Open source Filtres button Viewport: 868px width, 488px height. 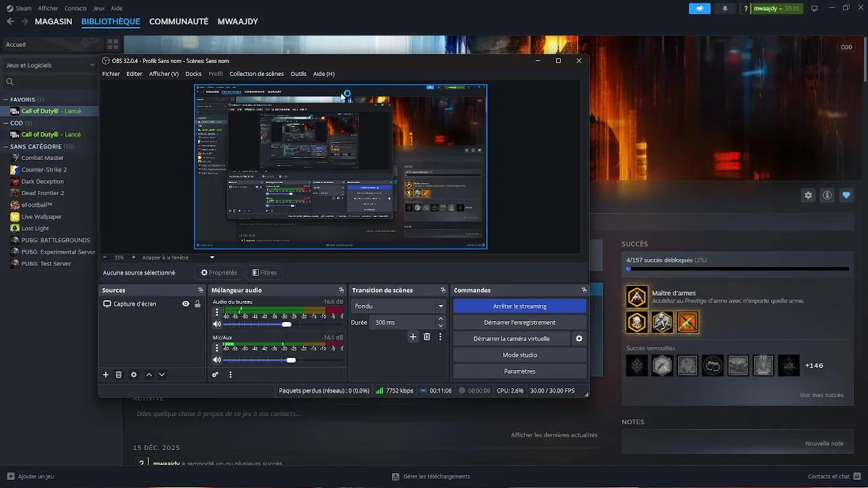point(264,272)
